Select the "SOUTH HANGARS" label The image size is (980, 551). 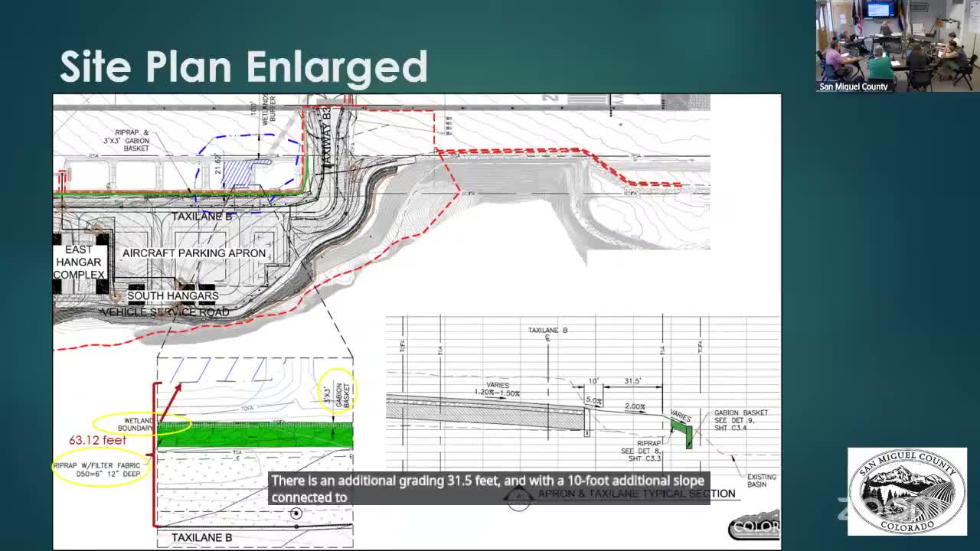(x=173, y=295)
